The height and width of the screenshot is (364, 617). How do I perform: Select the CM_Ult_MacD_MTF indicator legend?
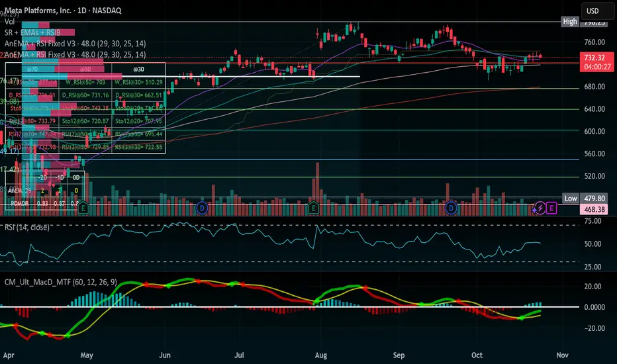coord(61,282)
